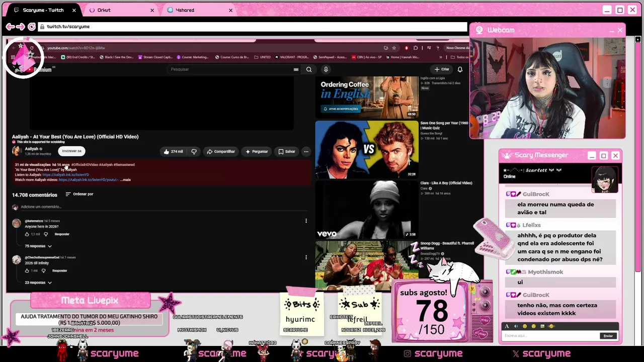
Task: Click Enviar in Scary Messenger
Action: click(x=608, y=336)
